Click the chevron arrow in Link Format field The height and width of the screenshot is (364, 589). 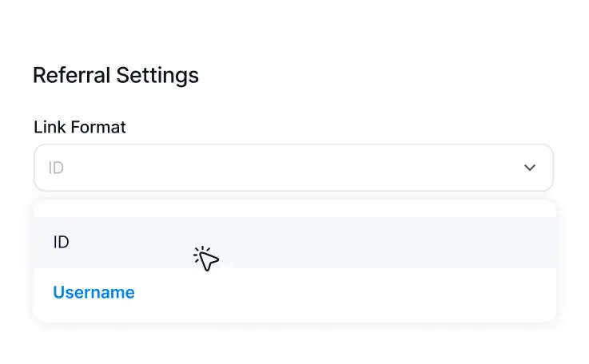pyautogui.click(x=530, y=168)
